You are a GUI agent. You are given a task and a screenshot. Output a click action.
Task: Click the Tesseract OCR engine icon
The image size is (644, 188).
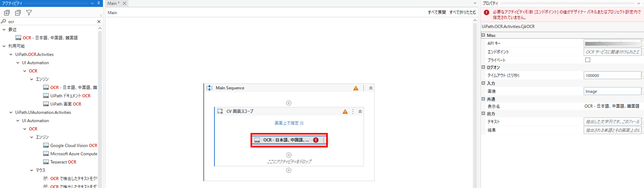46,162
